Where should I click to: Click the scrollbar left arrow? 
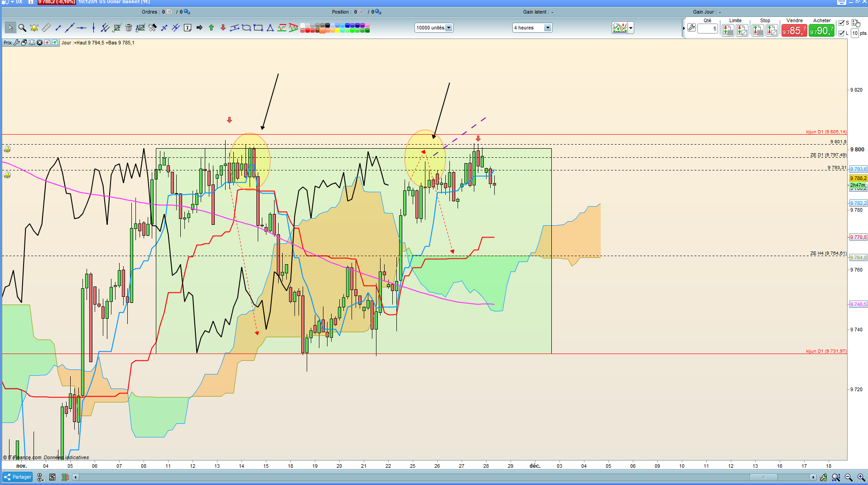[76, 477]
